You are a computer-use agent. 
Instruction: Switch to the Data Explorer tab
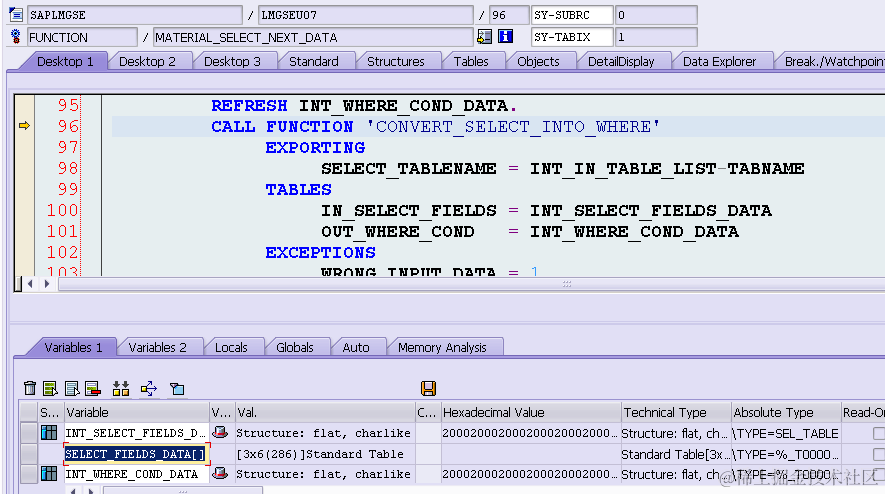click(719, 62)
